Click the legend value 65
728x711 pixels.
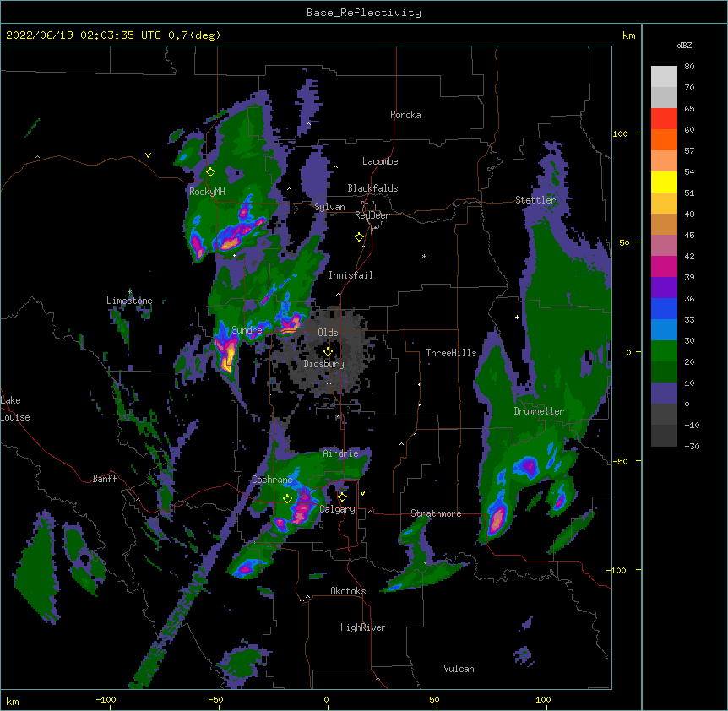689,109
